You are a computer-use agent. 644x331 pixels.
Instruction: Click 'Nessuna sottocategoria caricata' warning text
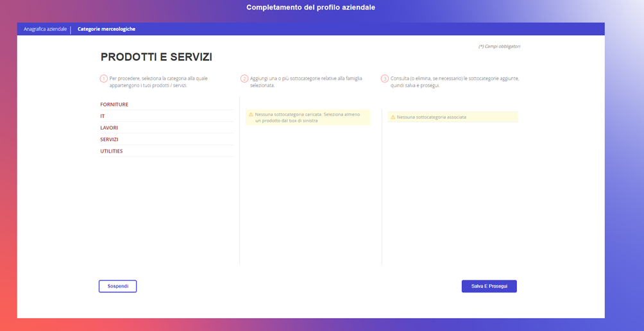[x=307, y=117]
